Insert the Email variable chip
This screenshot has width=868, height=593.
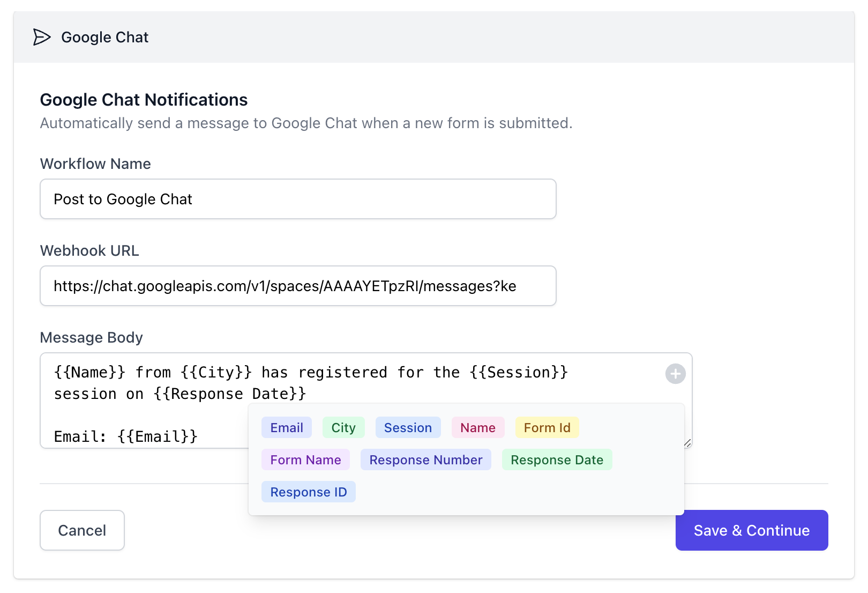coord(286,427)
